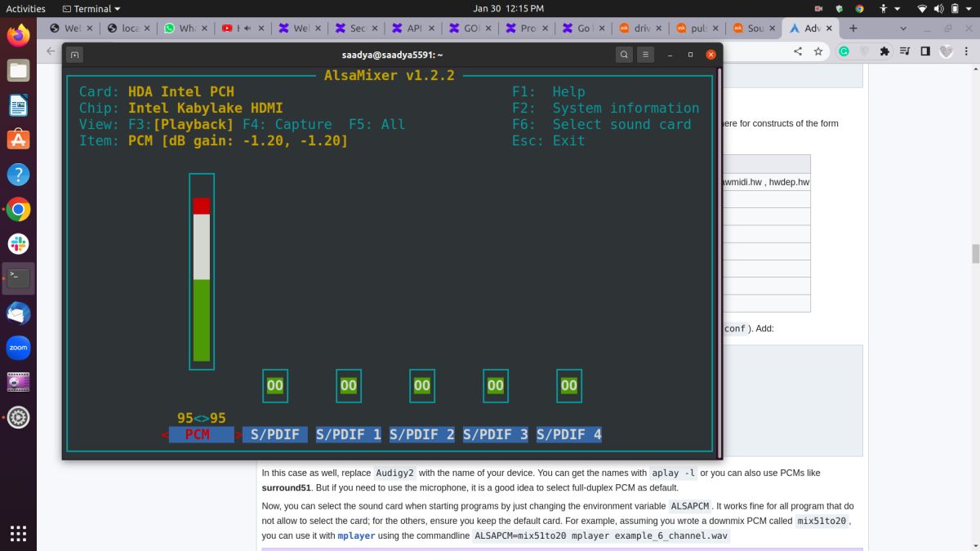
Task: Select the S/PDIF 4 channel label
Action: [569, 434]
